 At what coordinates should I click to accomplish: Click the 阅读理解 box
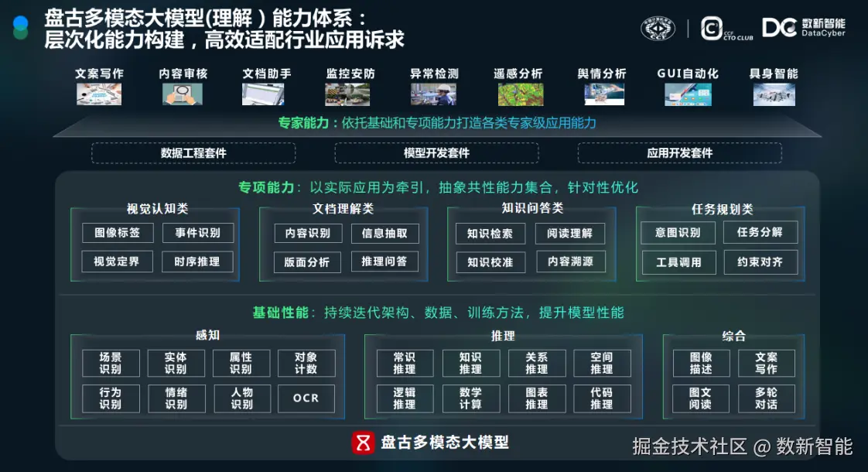[570, 233]
